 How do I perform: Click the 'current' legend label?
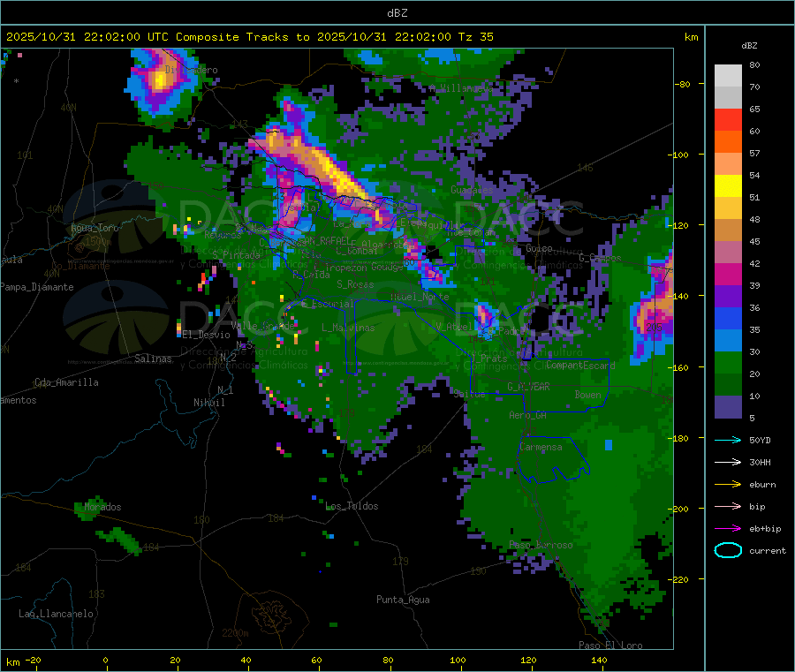[x=768, y=550]
